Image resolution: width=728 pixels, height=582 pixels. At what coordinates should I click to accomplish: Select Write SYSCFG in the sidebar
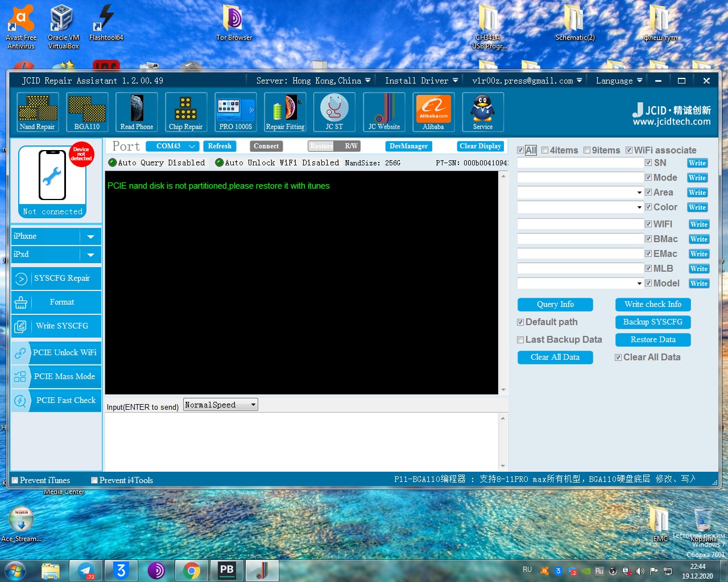[56, 326]
